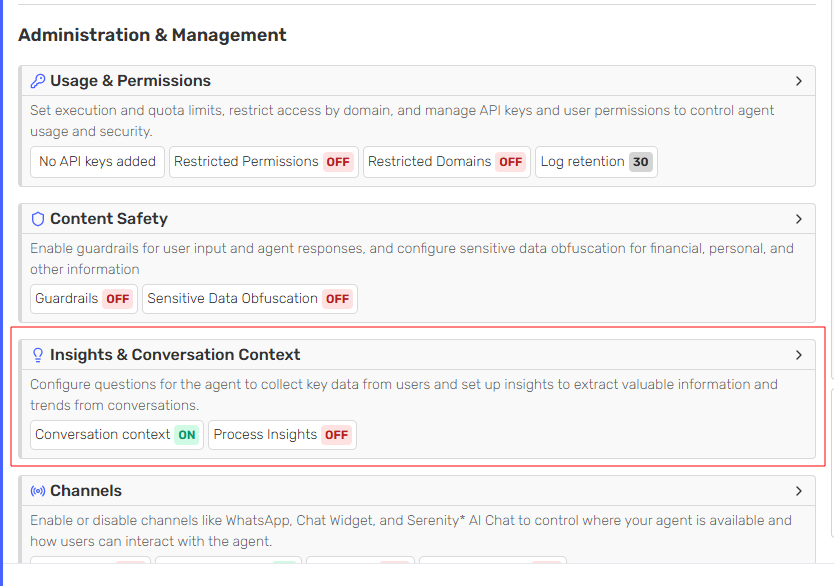Click the shield icon beside Content Safety
This screenshot has height=586, width=834.
pos(38,219)
